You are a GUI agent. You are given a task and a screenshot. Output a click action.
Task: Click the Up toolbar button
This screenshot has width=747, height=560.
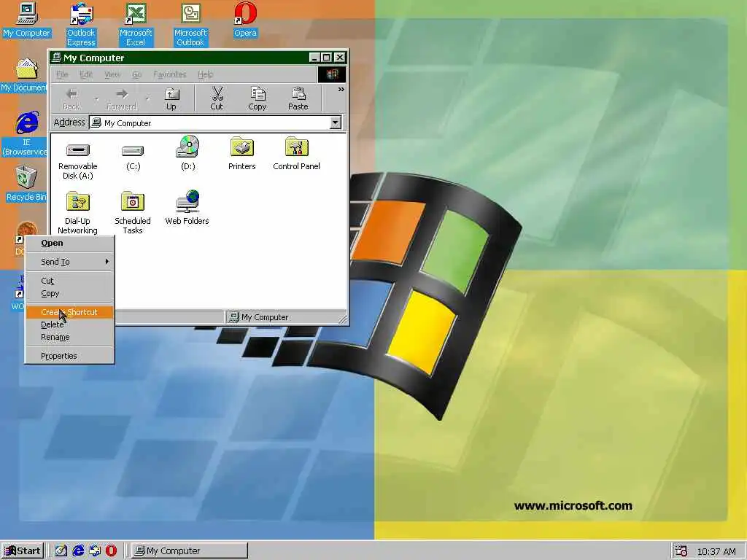171,98
